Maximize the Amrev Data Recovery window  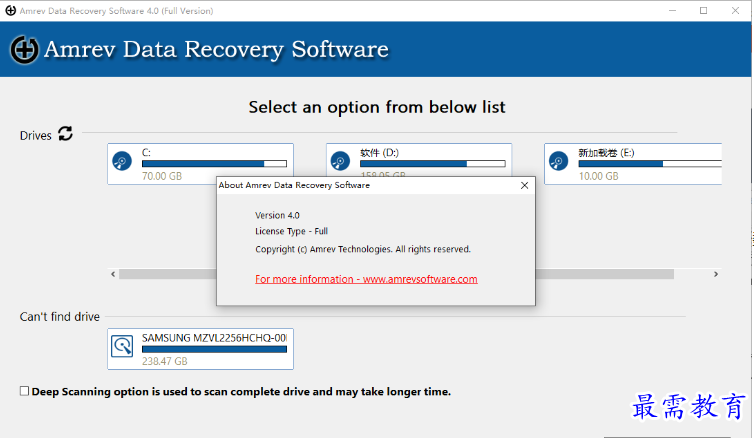click(704, 11)
